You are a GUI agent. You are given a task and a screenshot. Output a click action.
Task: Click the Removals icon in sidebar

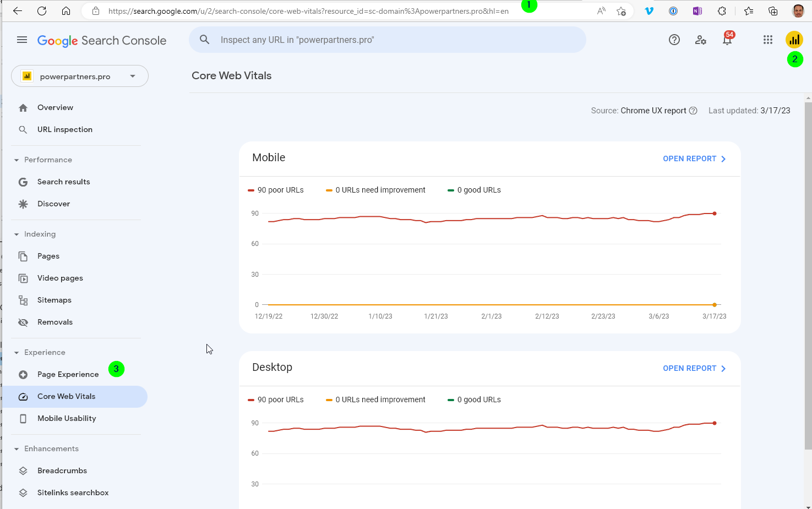23,322
